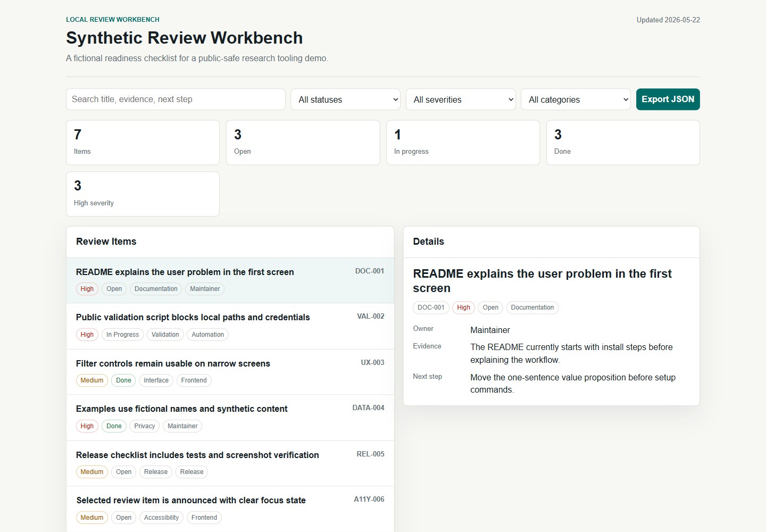766x532 pixels.
Task: Click the Done tag on the UX-003 item
Action: coord(123,380)
